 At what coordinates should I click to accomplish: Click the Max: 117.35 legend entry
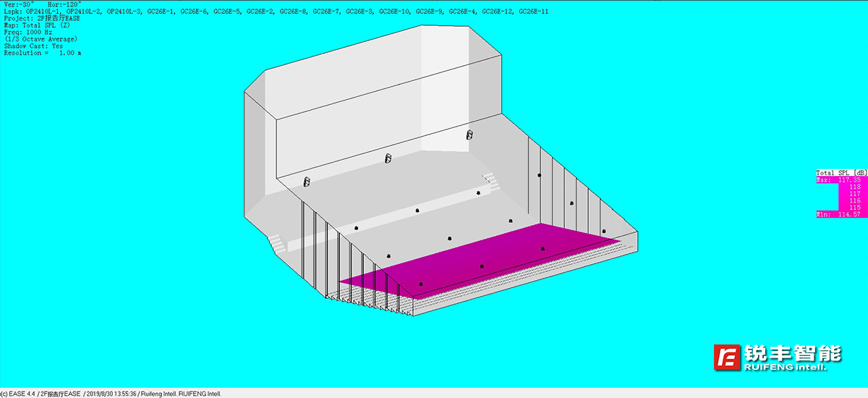coord(841,180)
